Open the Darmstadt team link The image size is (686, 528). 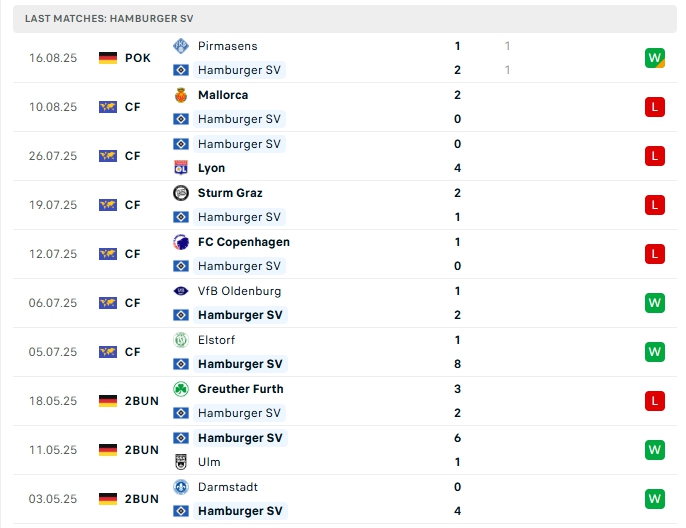point(228,487)
